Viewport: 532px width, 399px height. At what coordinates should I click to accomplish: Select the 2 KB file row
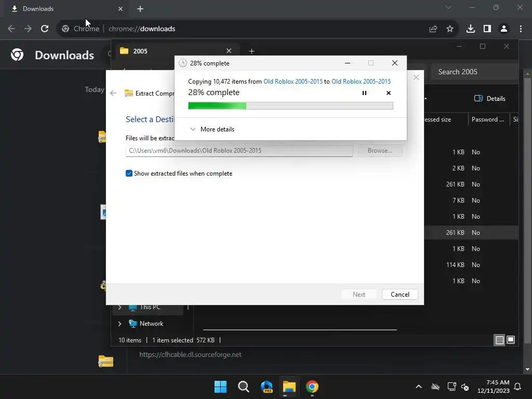click(471, 168)
